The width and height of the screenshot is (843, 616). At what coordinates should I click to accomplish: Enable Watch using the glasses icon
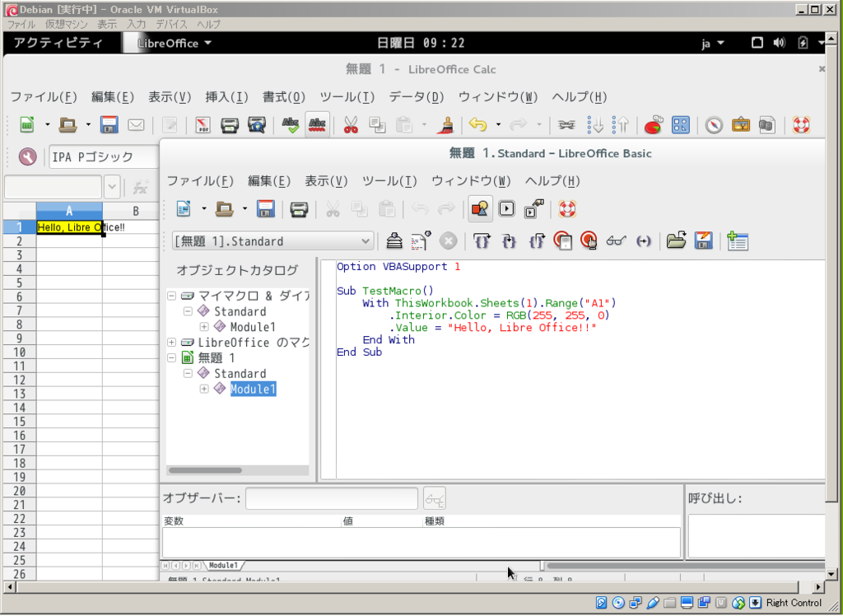tap(616, 241)
